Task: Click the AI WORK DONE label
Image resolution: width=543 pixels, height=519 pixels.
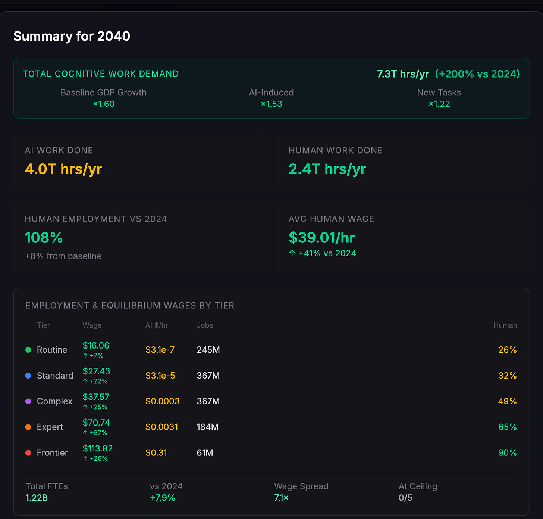Action: (x=59, y=150)
